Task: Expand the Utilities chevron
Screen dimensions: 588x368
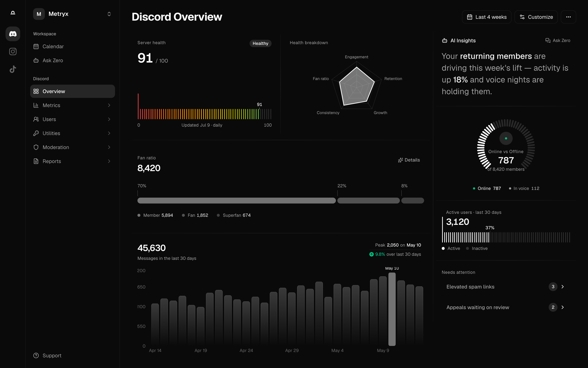Action: tap(109, 133)
